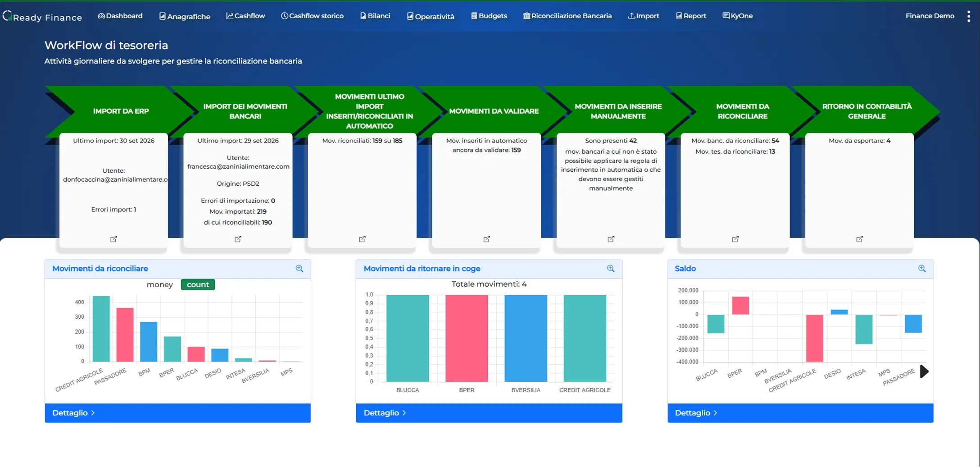
Task: Open the Cashflow menu
Action: 245,16
